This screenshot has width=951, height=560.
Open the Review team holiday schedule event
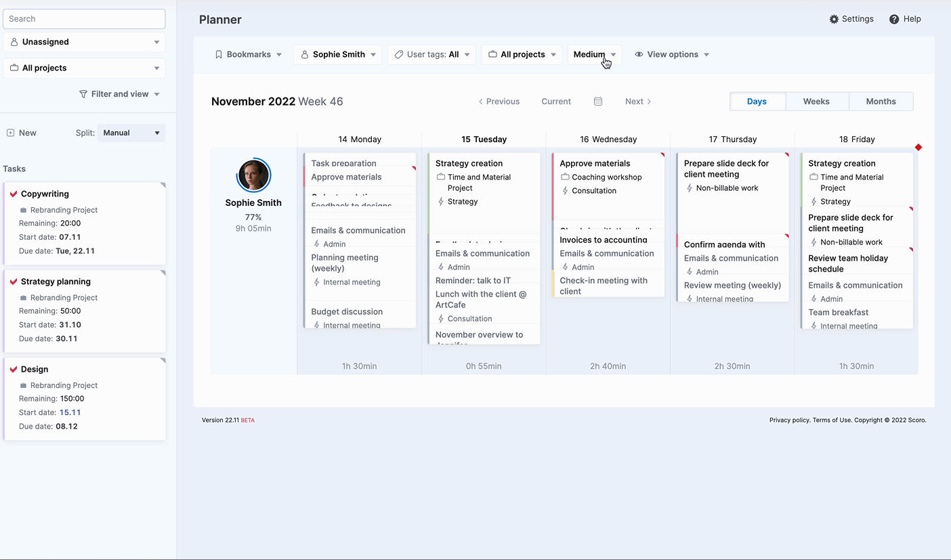click(858, 263)
